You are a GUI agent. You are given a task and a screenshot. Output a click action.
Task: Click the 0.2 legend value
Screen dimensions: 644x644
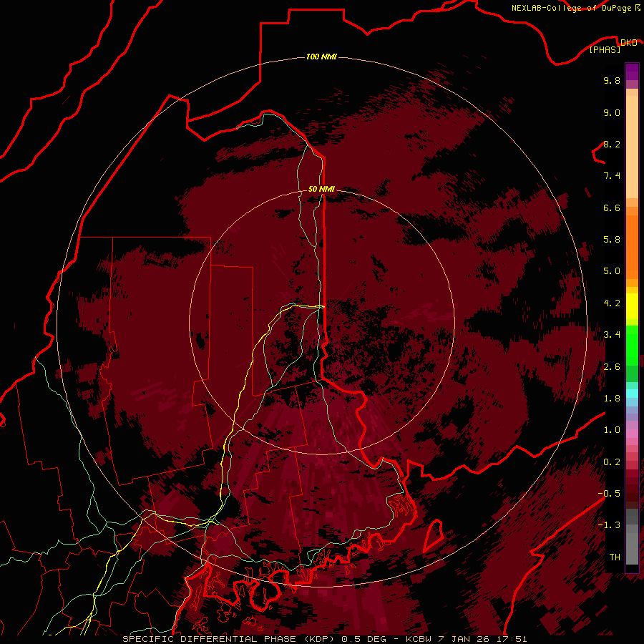point(612,462)
